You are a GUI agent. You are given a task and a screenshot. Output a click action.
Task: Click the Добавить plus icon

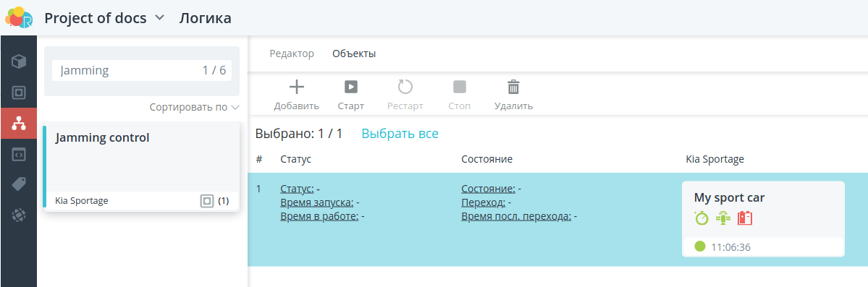pyautogui.click(x=297, y=87)
